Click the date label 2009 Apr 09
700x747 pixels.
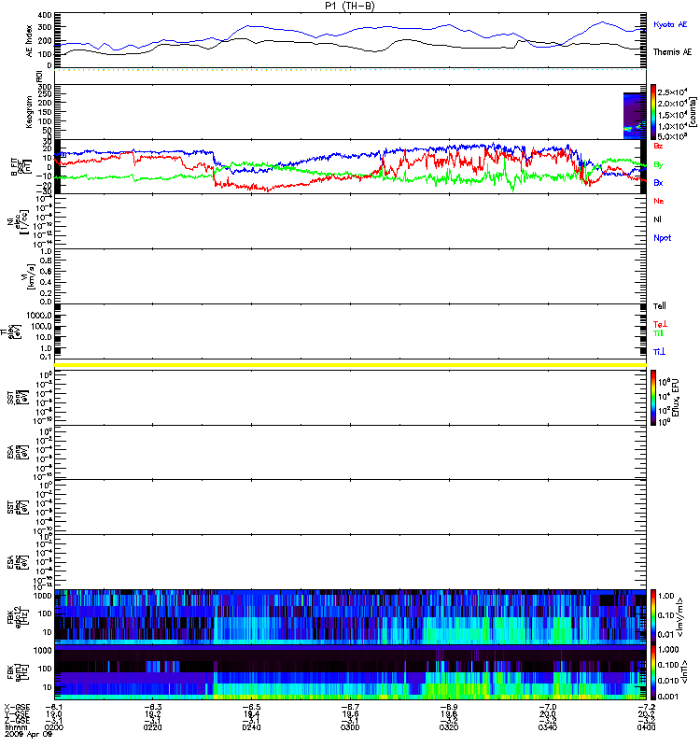tap(28, 734)
